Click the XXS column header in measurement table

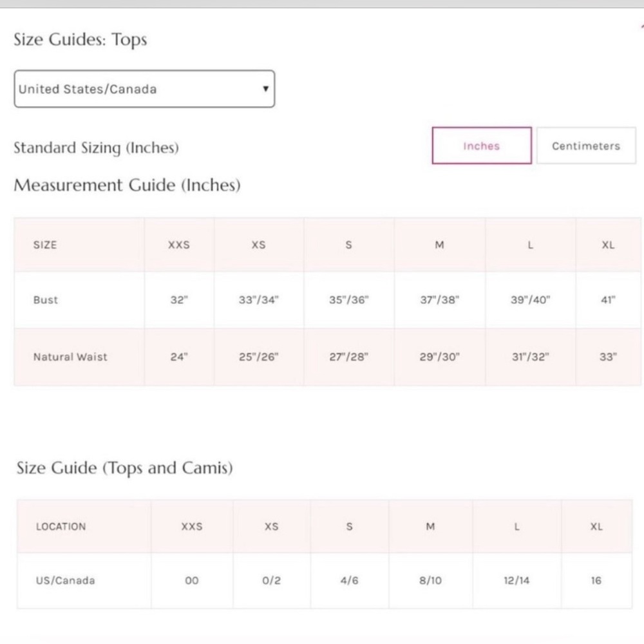pos(179,245)
